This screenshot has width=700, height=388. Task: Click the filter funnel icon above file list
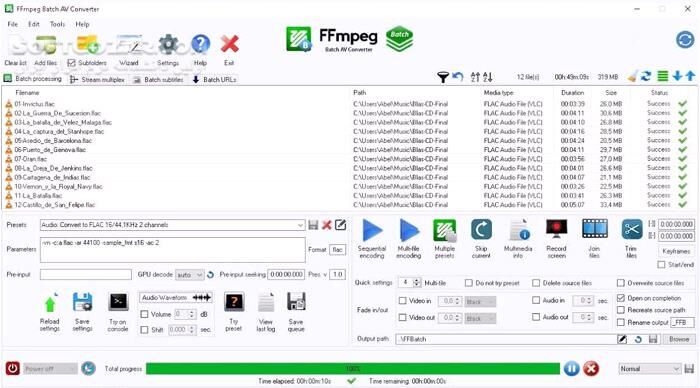442,77
